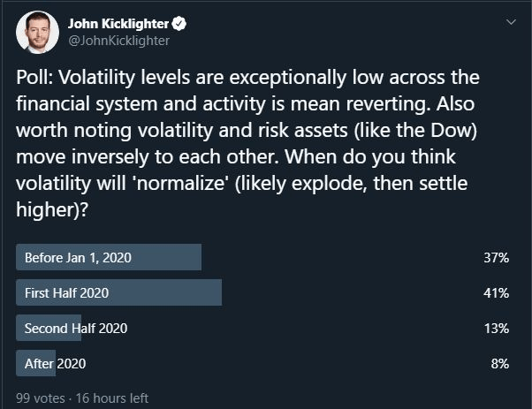Image resolution: width=532 pixels, height=409 pixels.
Task: Click the word 'Poll:' at the tweet start
Action: [x=34, y=78]
